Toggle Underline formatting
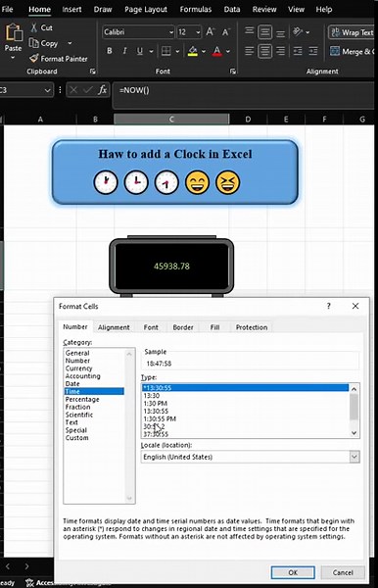 tap(139, 51)
